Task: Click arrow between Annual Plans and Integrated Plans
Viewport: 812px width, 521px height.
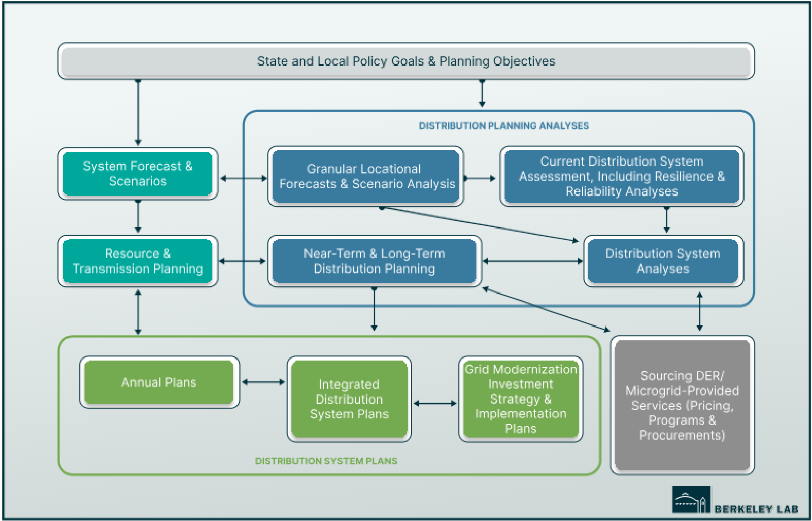Action: (x=263, y=382)
